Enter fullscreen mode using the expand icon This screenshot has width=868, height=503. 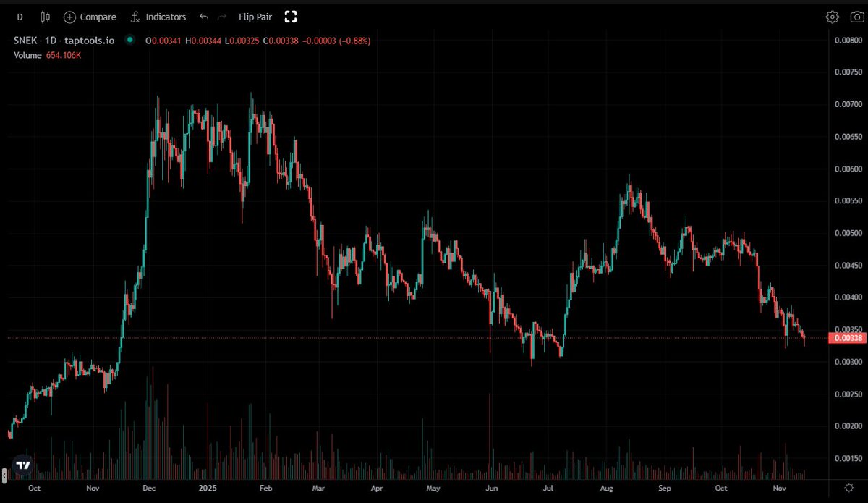(x=291, y=17)
